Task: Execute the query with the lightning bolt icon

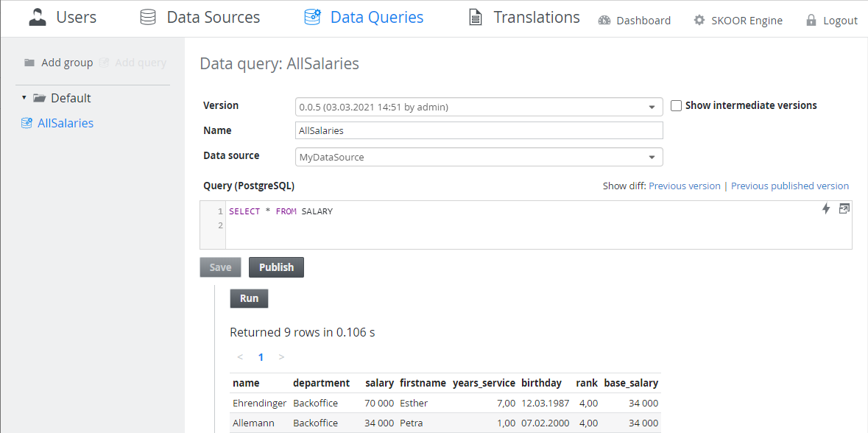Action: (x=825, y=208)
